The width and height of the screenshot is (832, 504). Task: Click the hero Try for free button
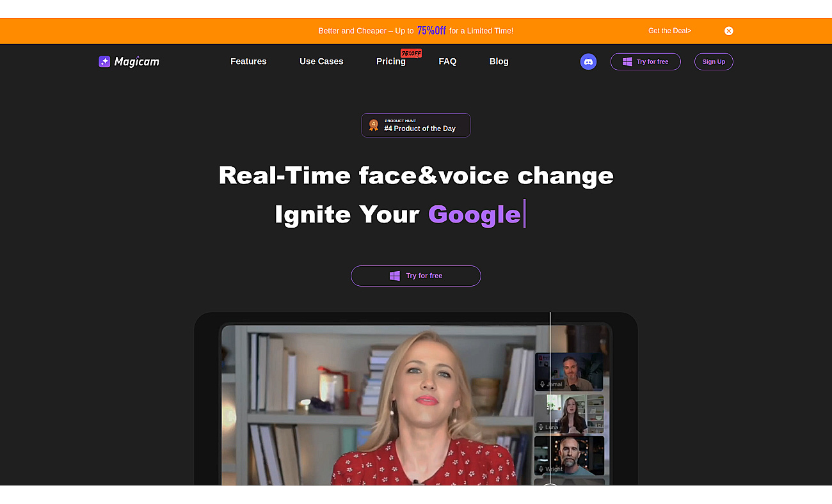click(416, 276)
